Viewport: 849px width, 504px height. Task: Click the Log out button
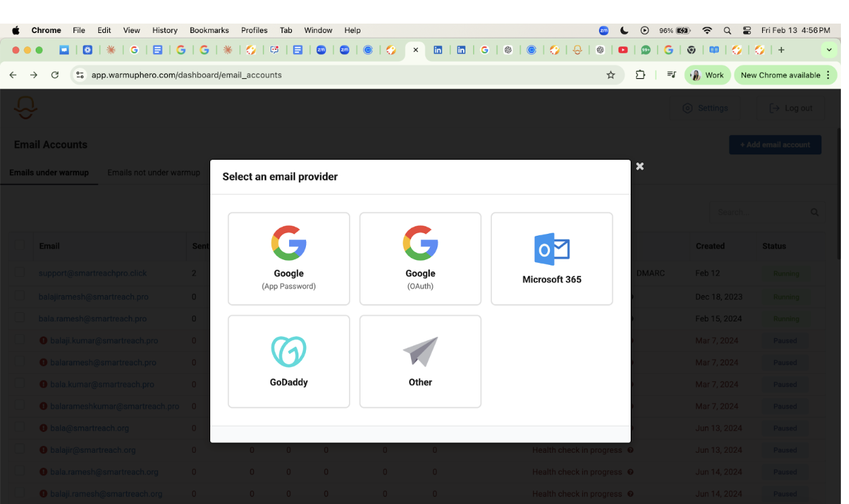(x=790, y=108)
